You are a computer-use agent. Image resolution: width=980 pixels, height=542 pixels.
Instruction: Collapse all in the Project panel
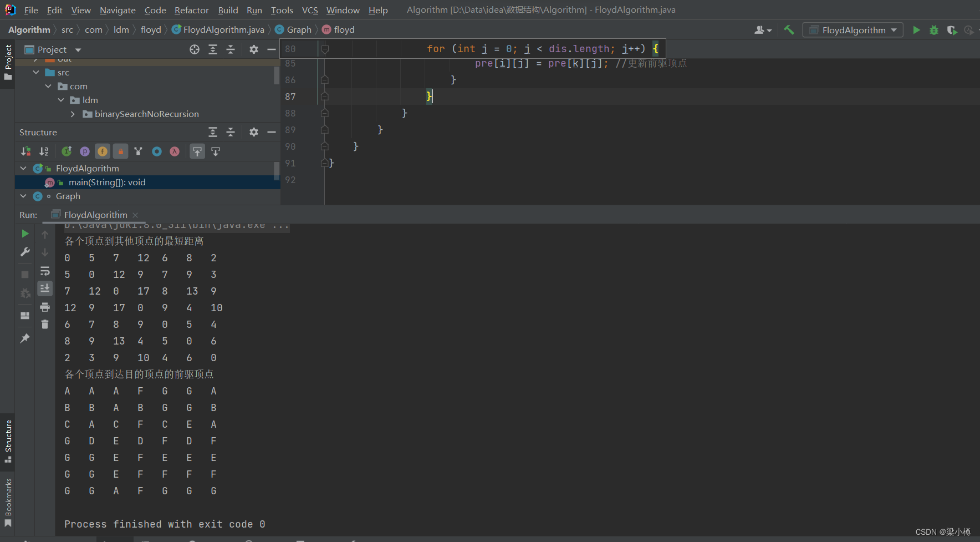pyautogui.click(x=231, y=49)
